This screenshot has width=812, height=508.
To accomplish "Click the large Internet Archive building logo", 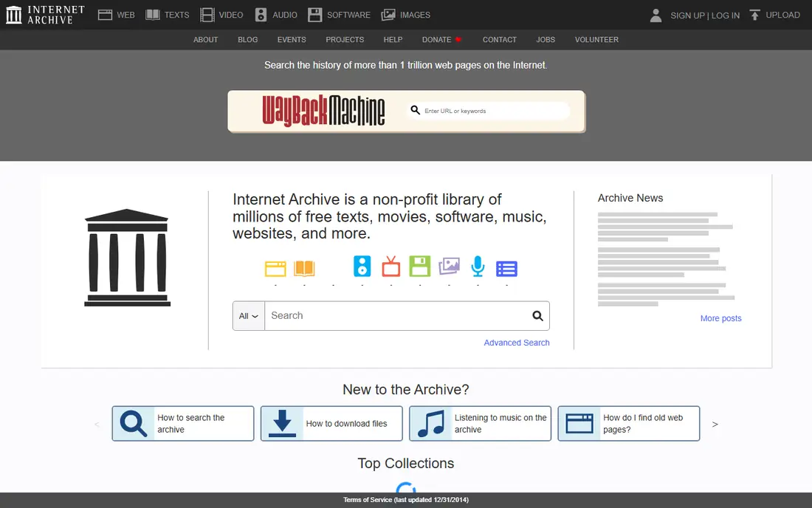I will point(128,258).
